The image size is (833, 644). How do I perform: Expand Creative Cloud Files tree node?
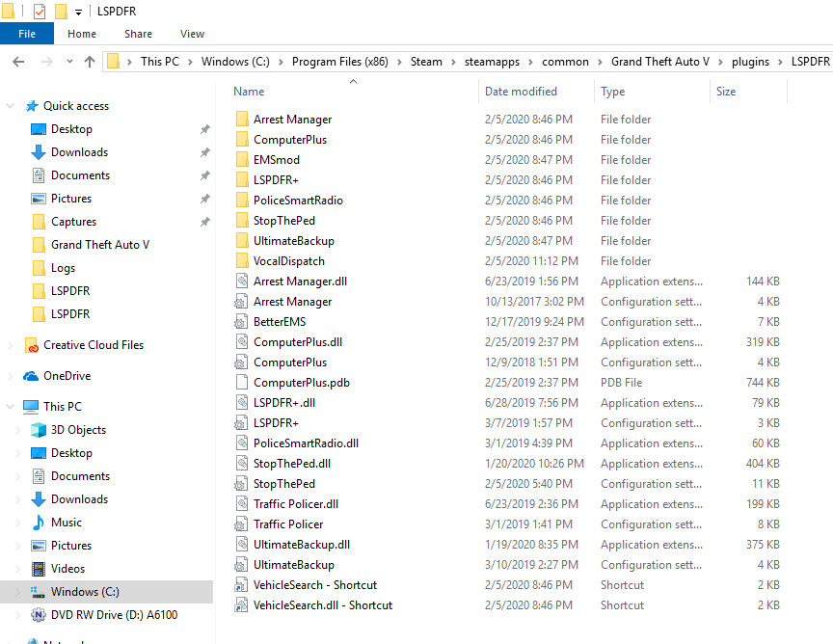click(x=10, y=345)
